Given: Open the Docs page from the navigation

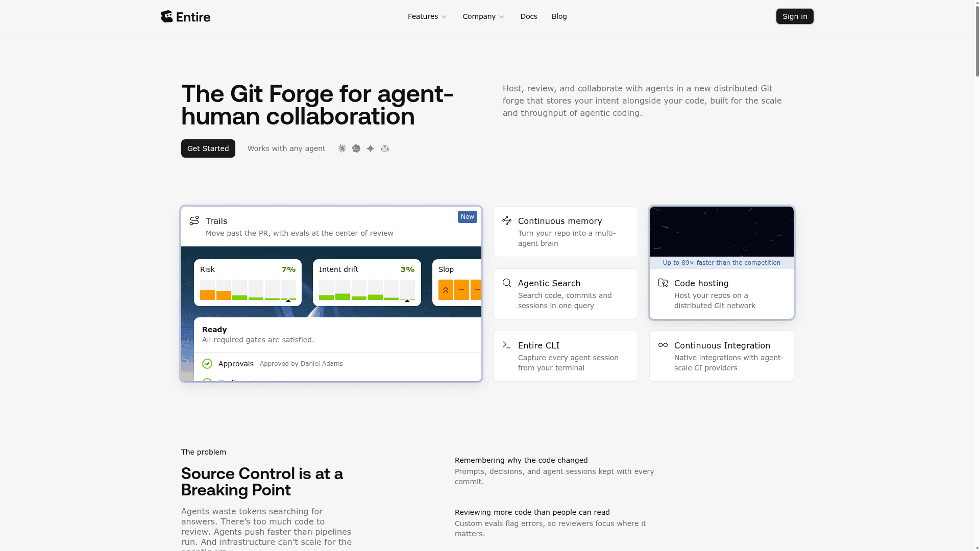Looking at the screenshot, I should (x=529, y=16).
